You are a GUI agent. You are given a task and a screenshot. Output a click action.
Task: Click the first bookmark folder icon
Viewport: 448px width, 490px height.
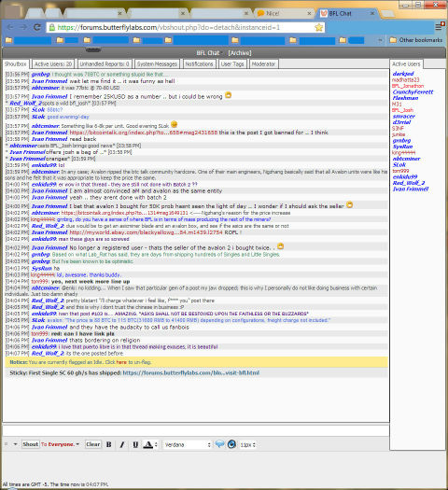click(8, 40)
